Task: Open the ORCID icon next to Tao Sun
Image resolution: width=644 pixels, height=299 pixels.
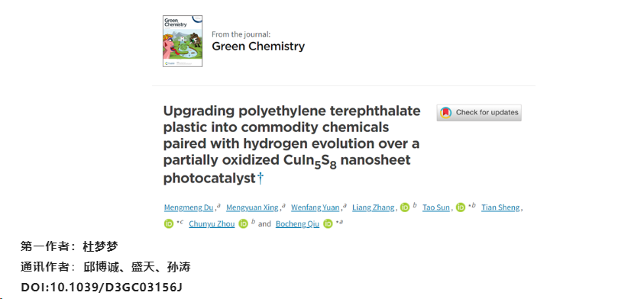Action: pyautogui.click(x=461, y=208)
